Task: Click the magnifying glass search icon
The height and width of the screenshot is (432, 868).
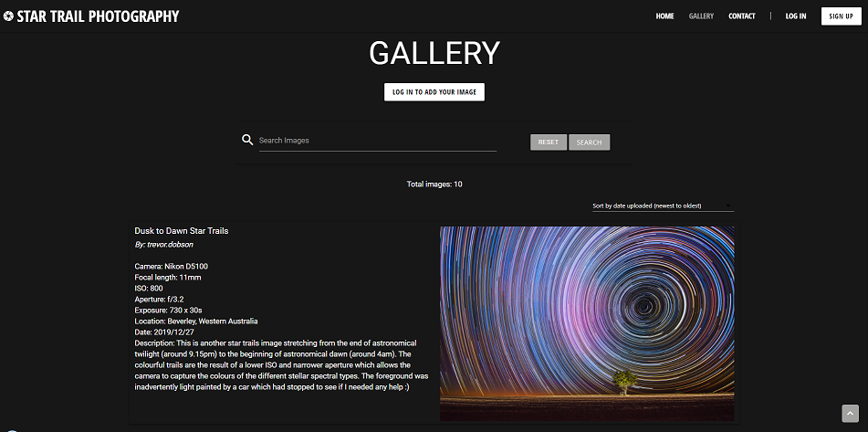Action: 247,140
